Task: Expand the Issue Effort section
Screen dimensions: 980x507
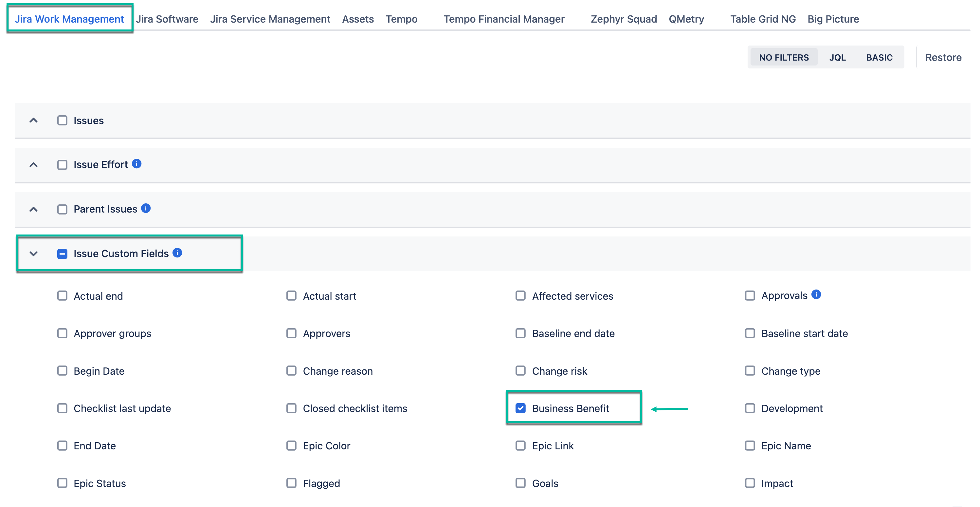Action: 33,164
